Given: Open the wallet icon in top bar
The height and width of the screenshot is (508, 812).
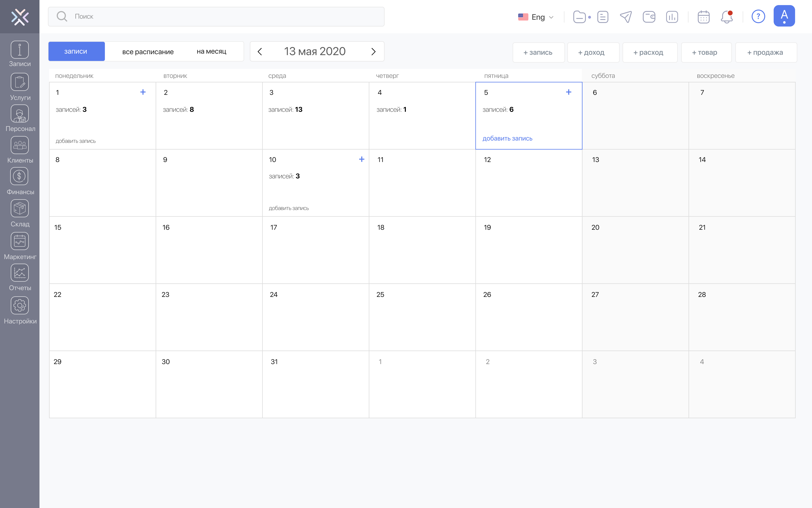Looking at the screenshot, I should pos(649,17).
